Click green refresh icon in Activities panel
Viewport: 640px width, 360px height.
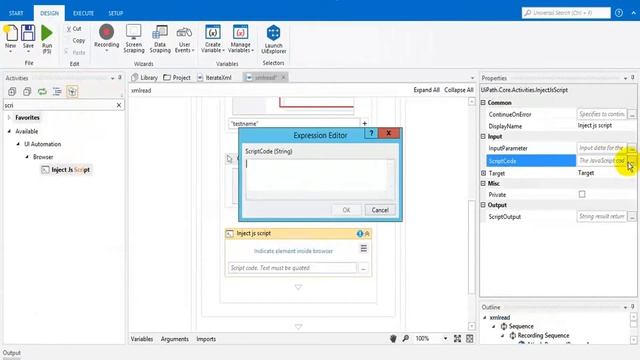42,91
